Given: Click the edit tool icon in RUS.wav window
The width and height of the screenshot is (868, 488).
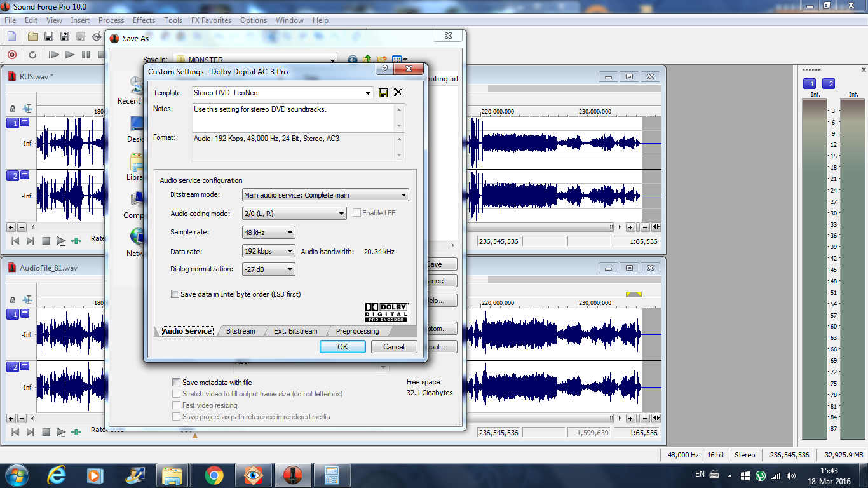Looking at the screenshot, I should click(27, 109).
